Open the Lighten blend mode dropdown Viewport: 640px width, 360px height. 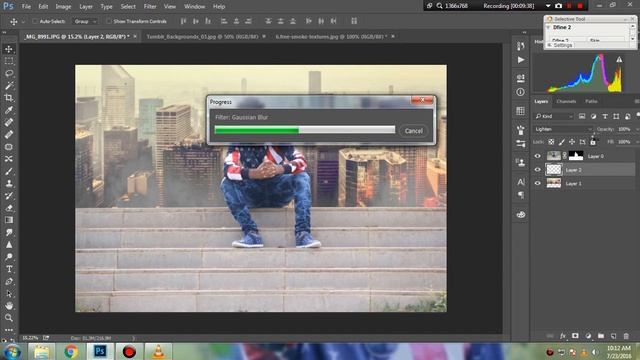tap(563, 129)
